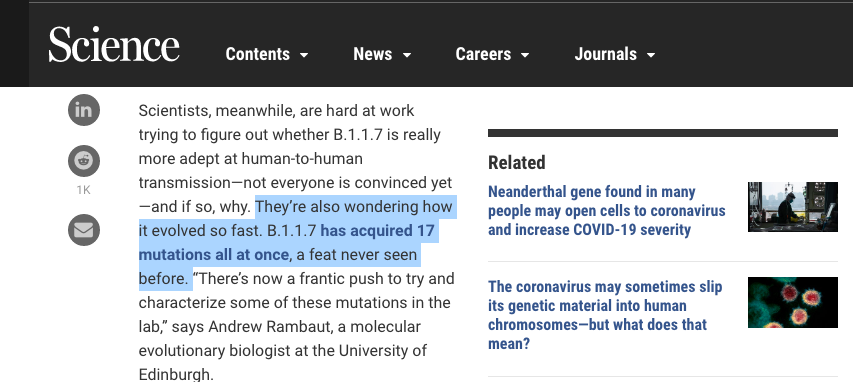This screenshot has height=382, width=853.
Task: Open the Neanderthal gene related article
Action: pyautogui.click(x=607, y=211)
